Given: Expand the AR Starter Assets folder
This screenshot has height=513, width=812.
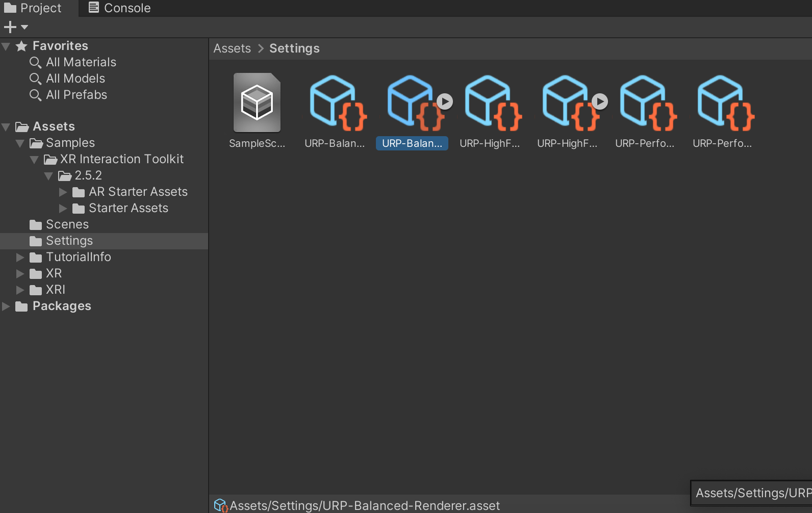Looking at the screenshot, I should point(63,192).
